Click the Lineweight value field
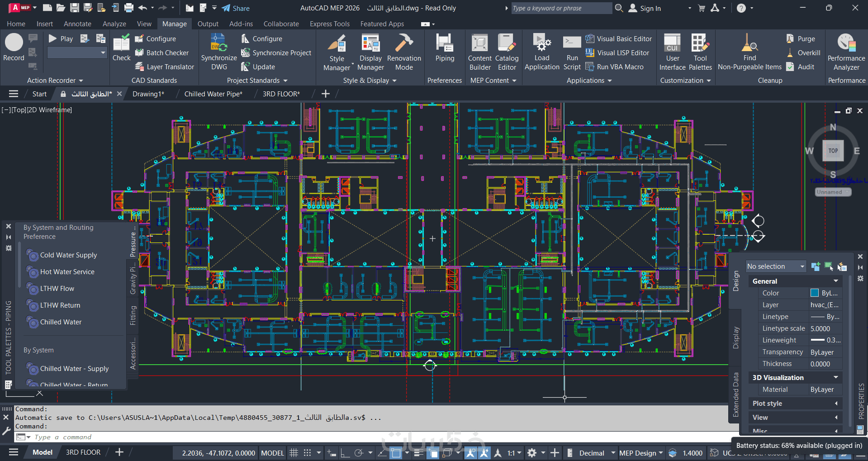 click(x=825, y=340)
